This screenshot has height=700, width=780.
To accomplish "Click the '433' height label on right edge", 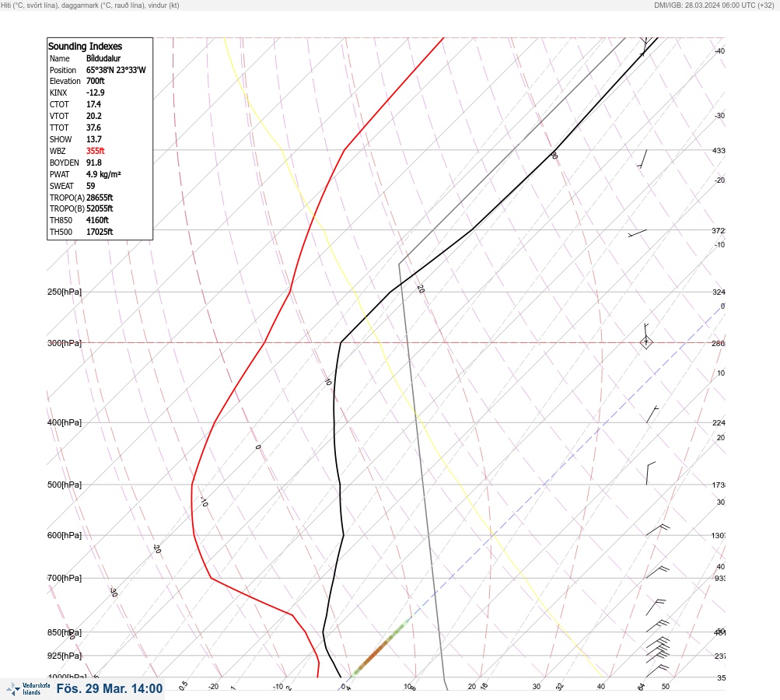I will [719, 150].
